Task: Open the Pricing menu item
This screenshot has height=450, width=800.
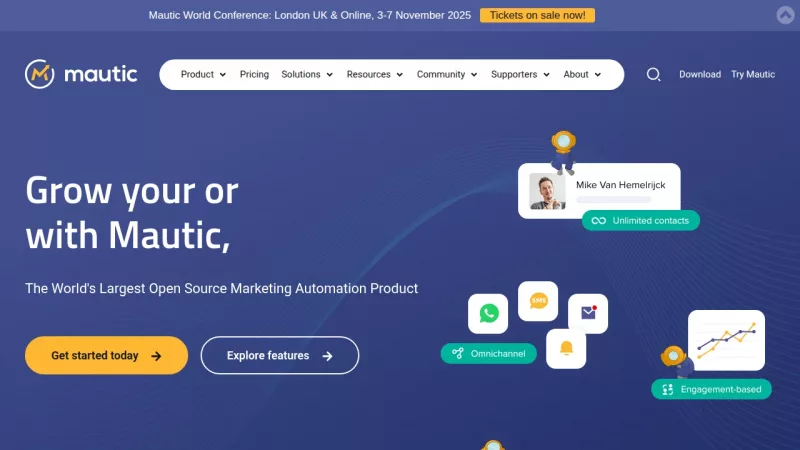Action: (254, 74)
